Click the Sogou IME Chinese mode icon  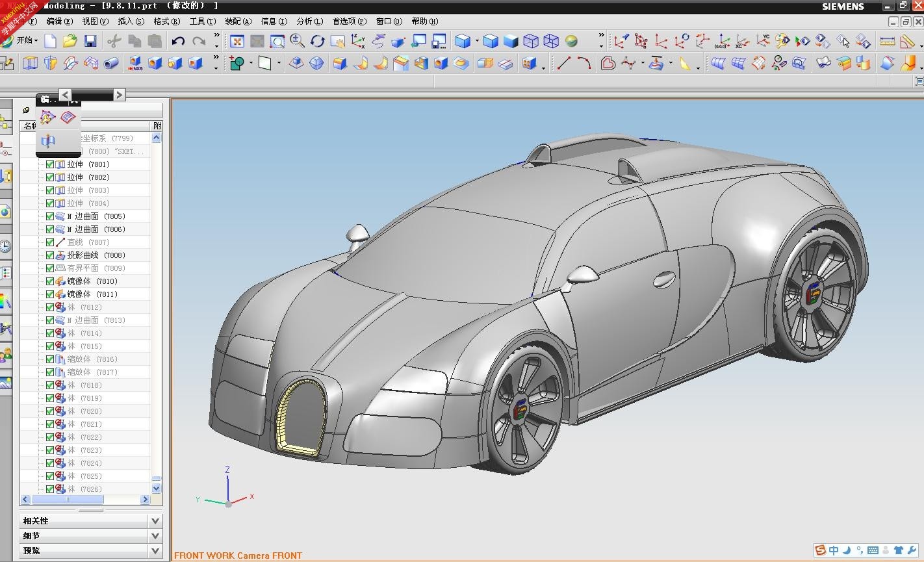834,550
